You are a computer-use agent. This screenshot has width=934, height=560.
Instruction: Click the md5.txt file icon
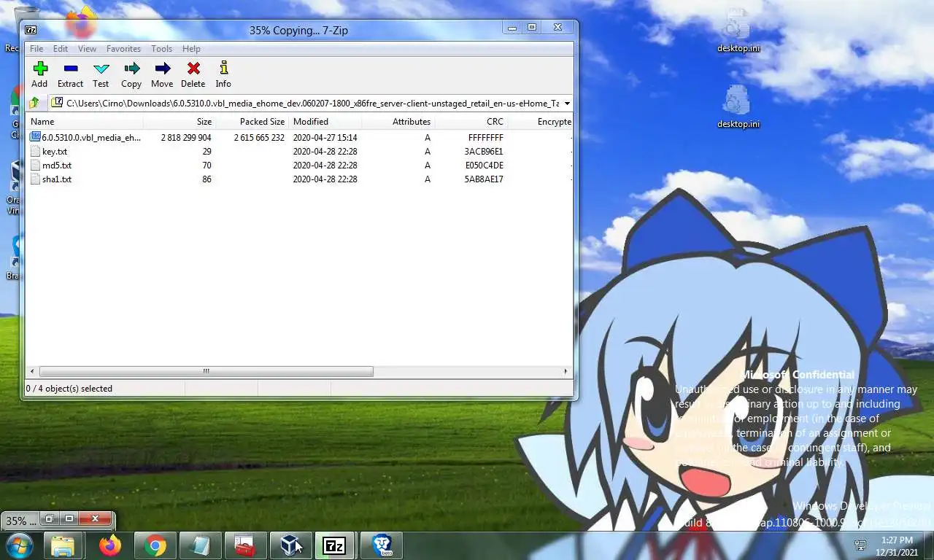pos(35,165)
